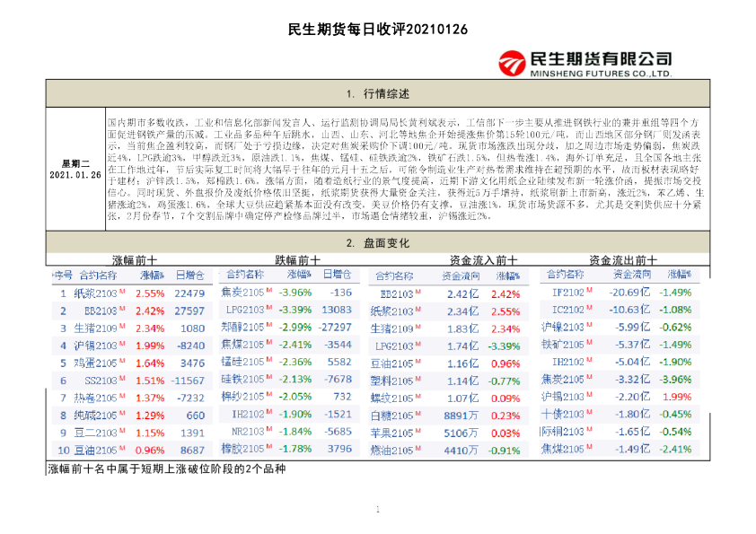Viewport: 756px width, 534px height.
Task: Click the M icon next to 焦炭2105 contract
Action: (268, 289)
